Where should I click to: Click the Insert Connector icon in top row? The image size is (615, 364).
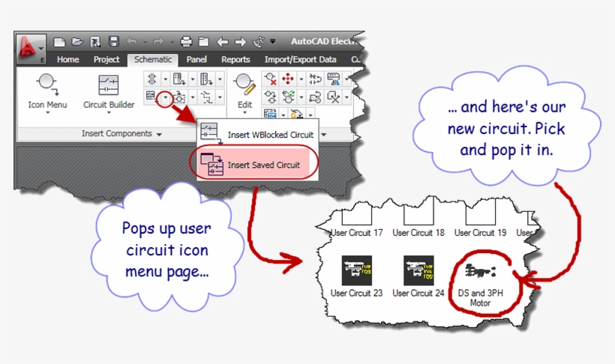[152, 79]
